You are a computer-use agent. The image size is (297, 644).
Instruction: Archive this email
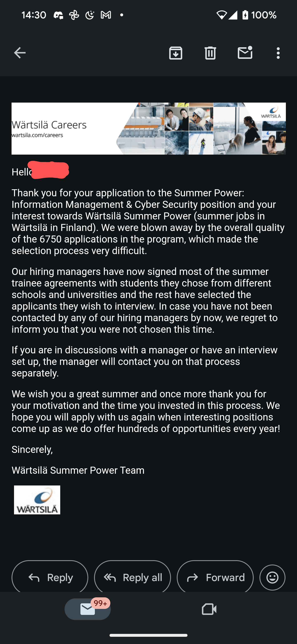click(176, 53)
